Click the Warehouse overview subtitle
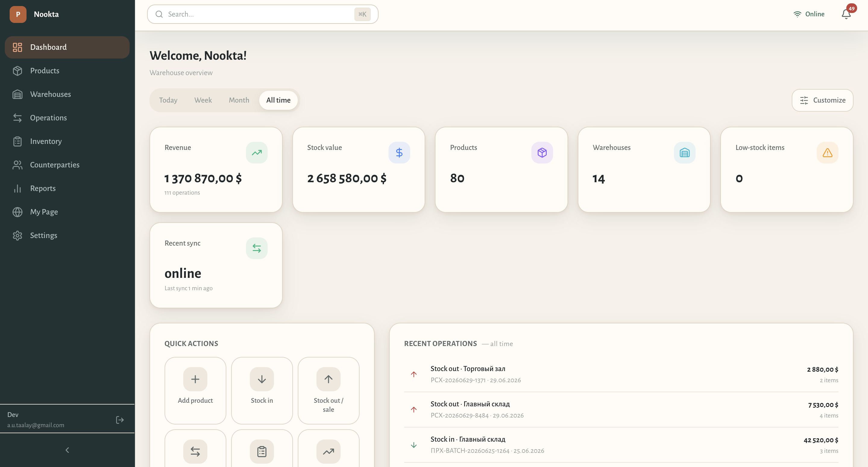This screenshot has height=467, width=868. [181, 72]
